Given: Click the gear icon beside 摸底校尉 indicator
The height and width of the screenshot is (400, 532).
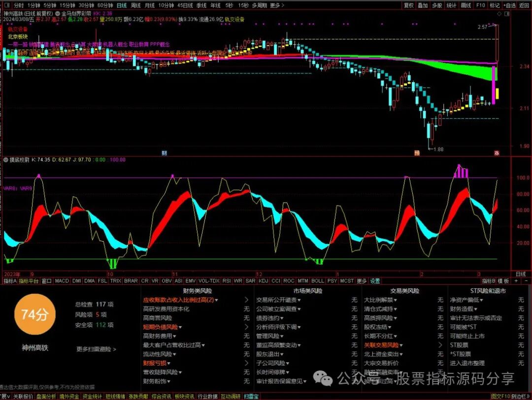Looking at the screenshot, I should [x=6, y=160].
